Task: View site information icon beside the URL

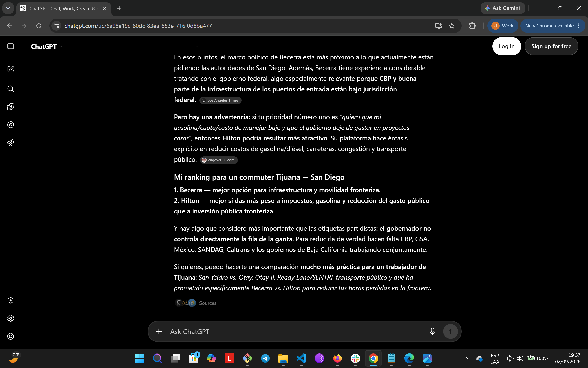Action: click(x=56, y=26)
